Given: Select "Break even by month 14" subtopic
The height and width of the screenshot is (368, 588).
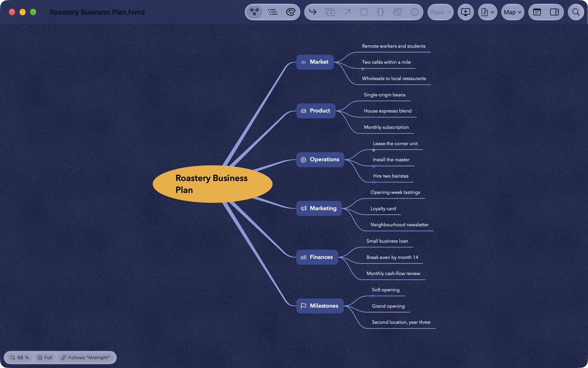Looking at the screenshot, I should (x=392, y=257).
